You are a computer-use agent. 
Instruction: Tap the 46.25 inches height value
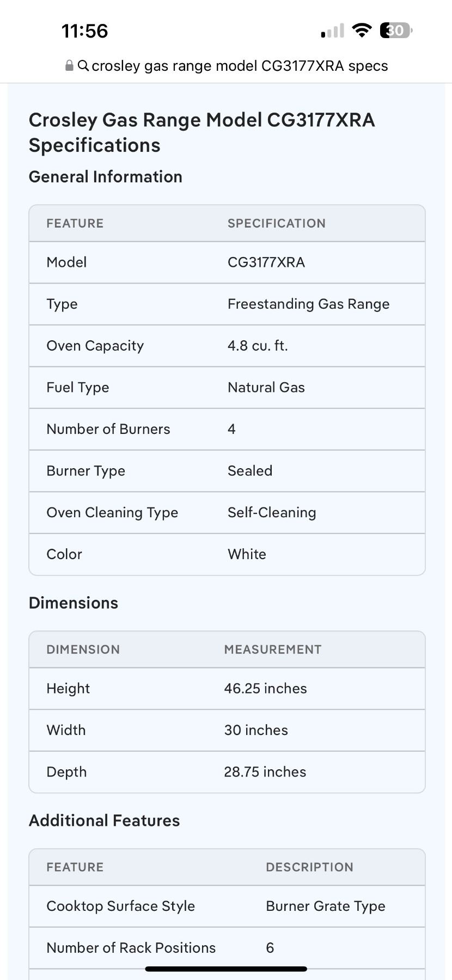(265, 689)
